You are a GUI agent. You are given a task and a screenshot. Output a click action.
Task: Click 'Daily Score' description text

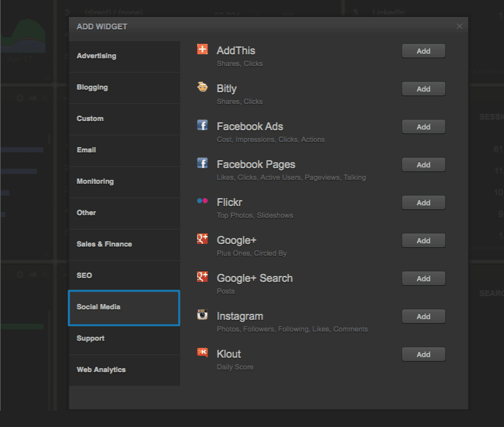tap(235, 367)
